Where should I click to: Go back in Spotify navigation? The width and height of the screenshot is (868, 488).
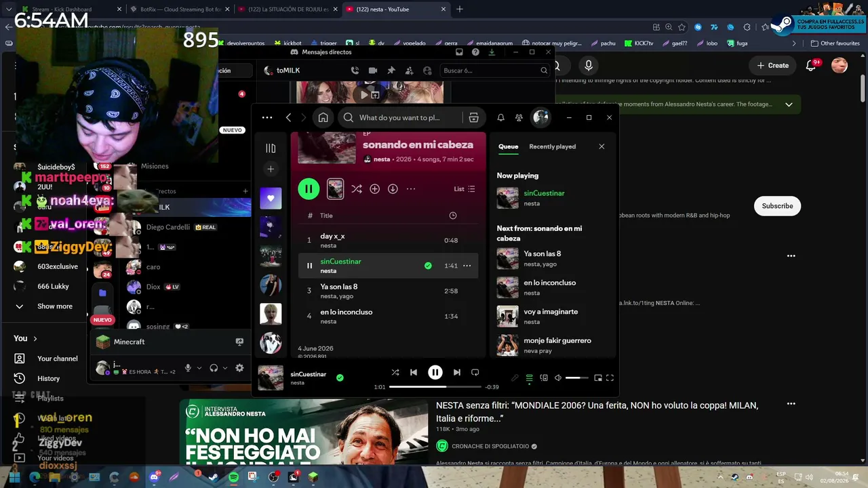288,117
